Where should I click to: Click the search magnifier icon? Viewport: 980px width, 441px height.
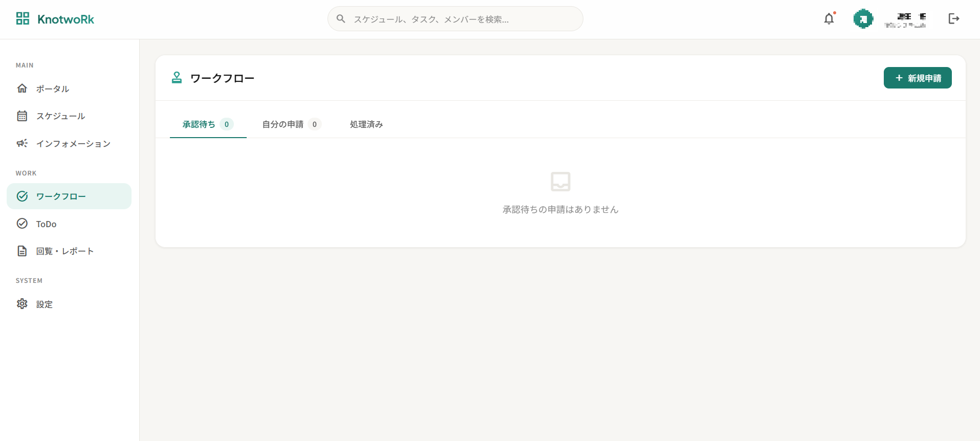click(x=341, y=19)
